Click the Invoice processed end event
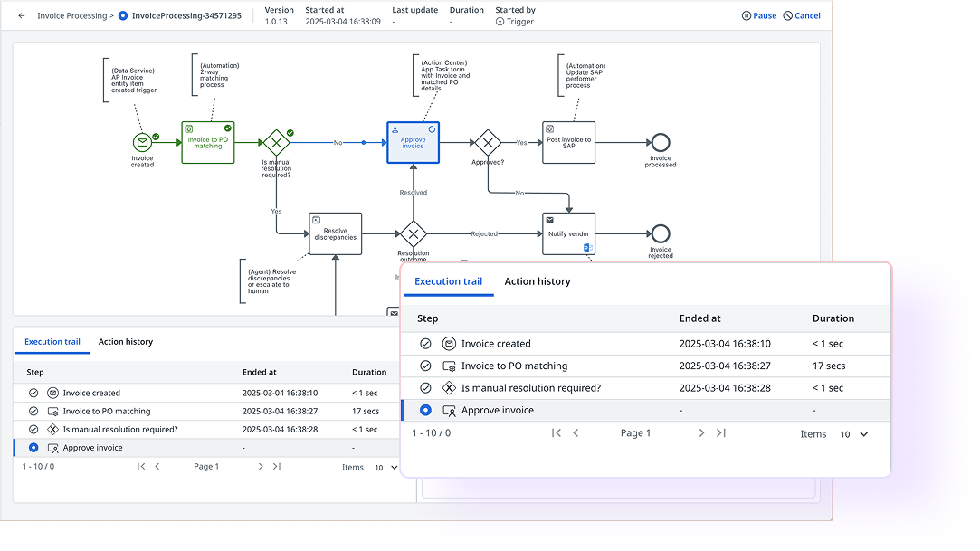 661,142
